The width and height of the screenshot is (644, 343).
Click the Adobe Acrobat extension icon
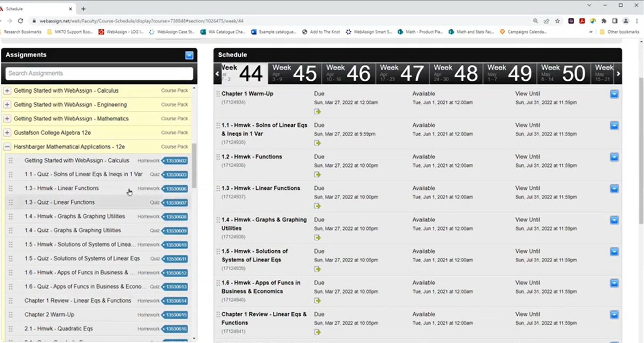pyautogui.click(x=582, y=21)
